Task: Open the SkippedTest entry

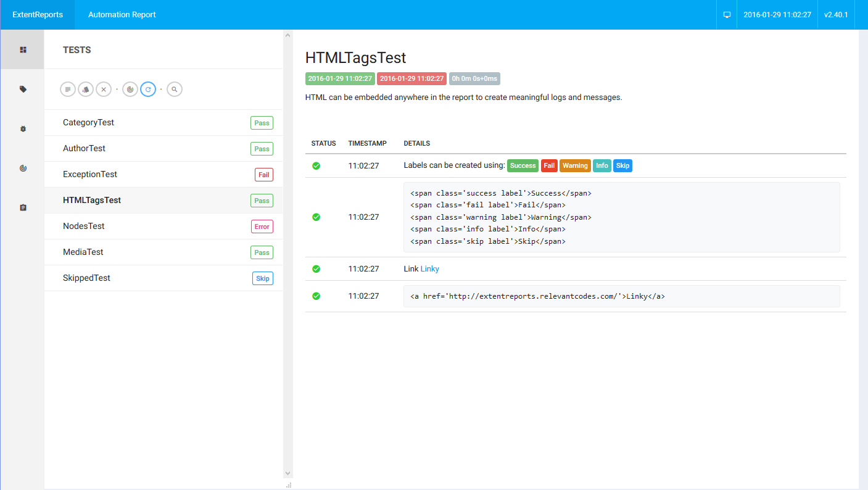Action: [86, 278]
